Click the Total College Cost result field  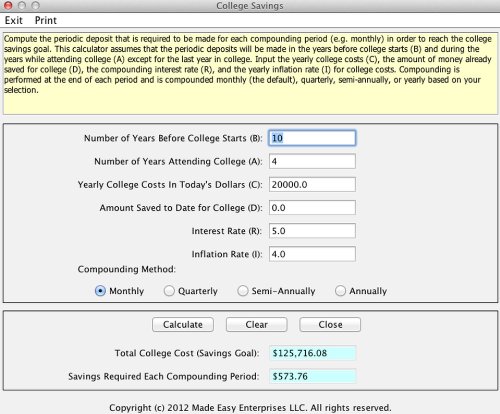click(x=313, y=353)
